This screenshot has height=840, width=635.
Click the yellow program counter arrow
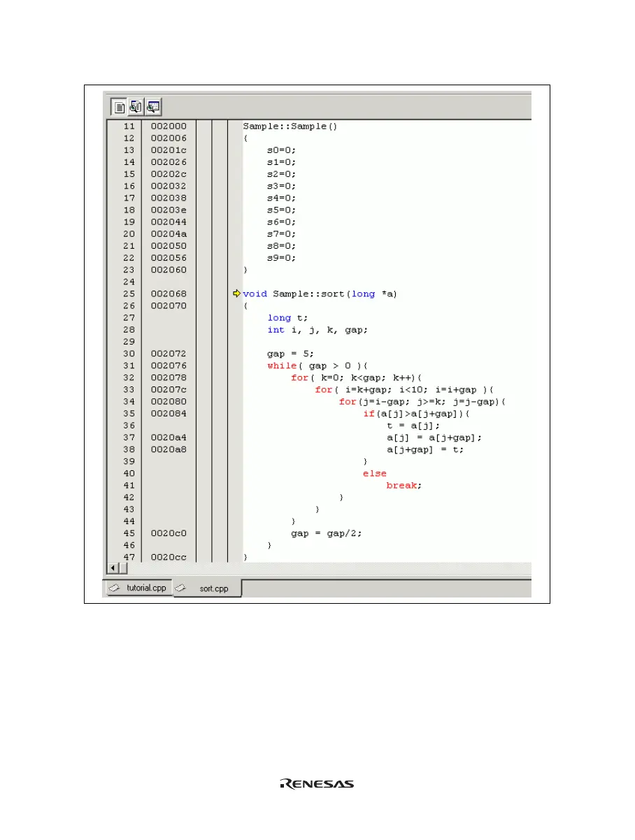coord(236,294)
